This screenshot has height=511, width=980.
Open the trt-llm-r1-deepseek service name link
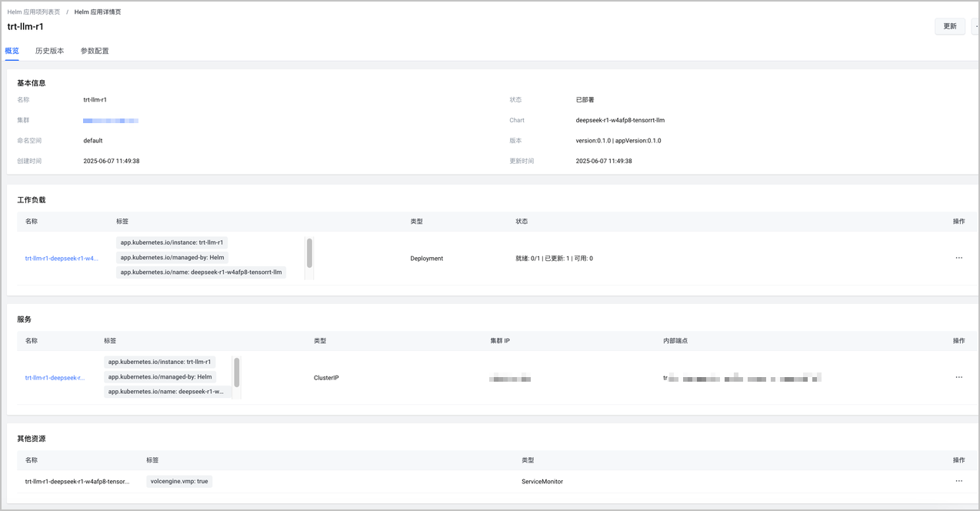(x=55, y=378)
